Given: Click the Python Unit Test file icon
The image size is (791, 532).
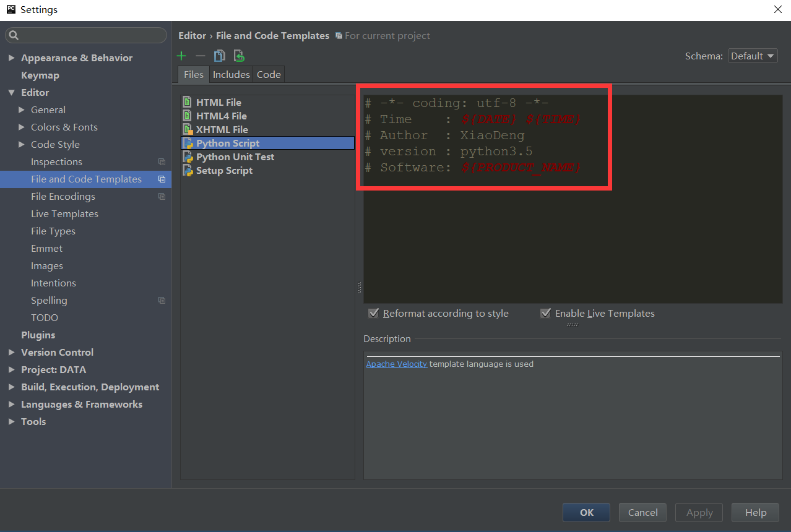Looking at the screenshot, I should 188,157.
